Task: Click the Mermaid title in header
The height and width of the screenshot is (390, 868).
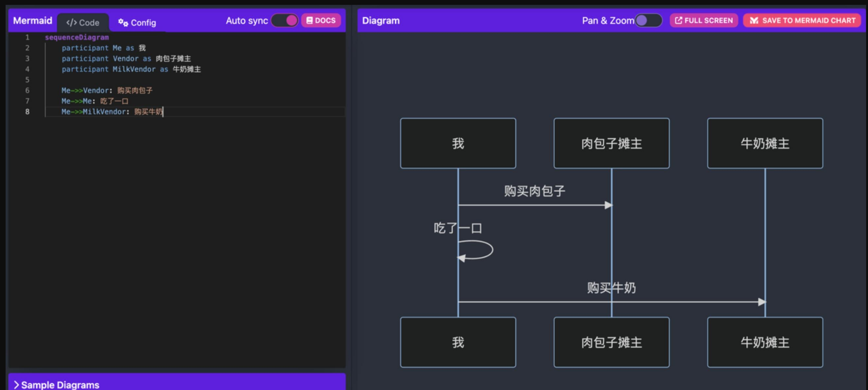Action: [x=32, y=21]
